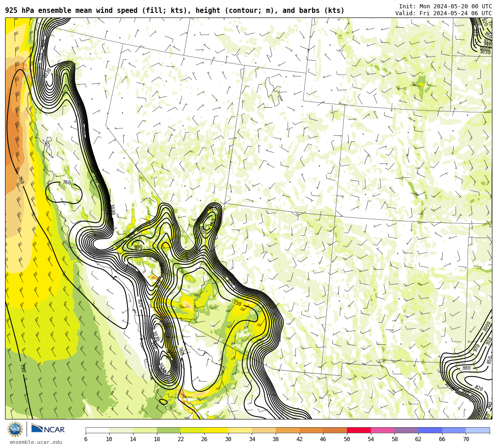
Task: Click the '30' label under the color bar
Action: pyautogui.click(x=228, y=439)
